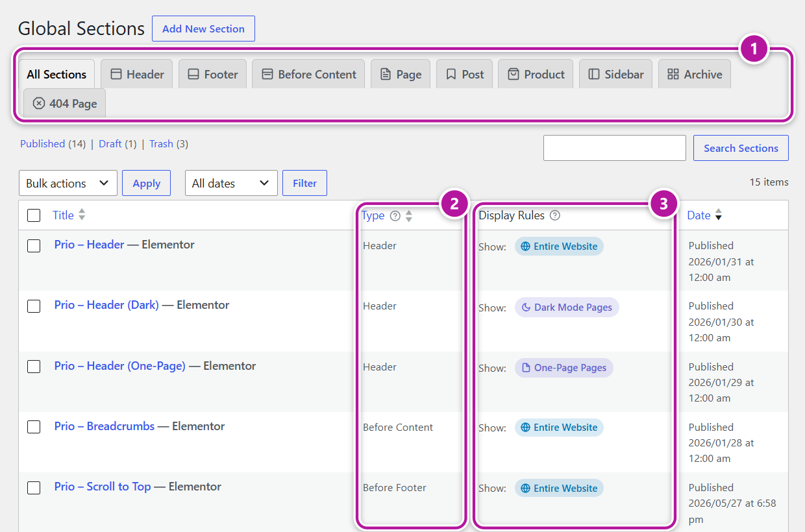Image resolution: width=805 pixels, height=532 pixels.
Task: Show Trash sections filter link
Action: click(x=161, y=144)
